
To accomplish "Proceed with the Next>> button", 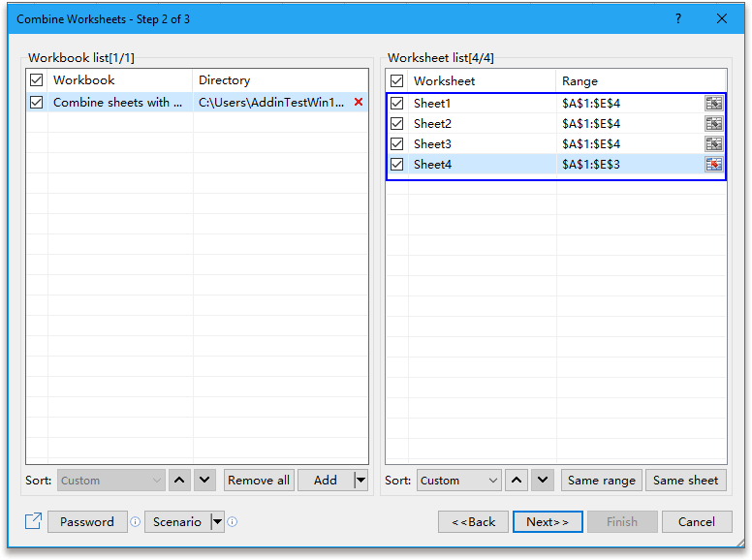I will pos(548,521).
